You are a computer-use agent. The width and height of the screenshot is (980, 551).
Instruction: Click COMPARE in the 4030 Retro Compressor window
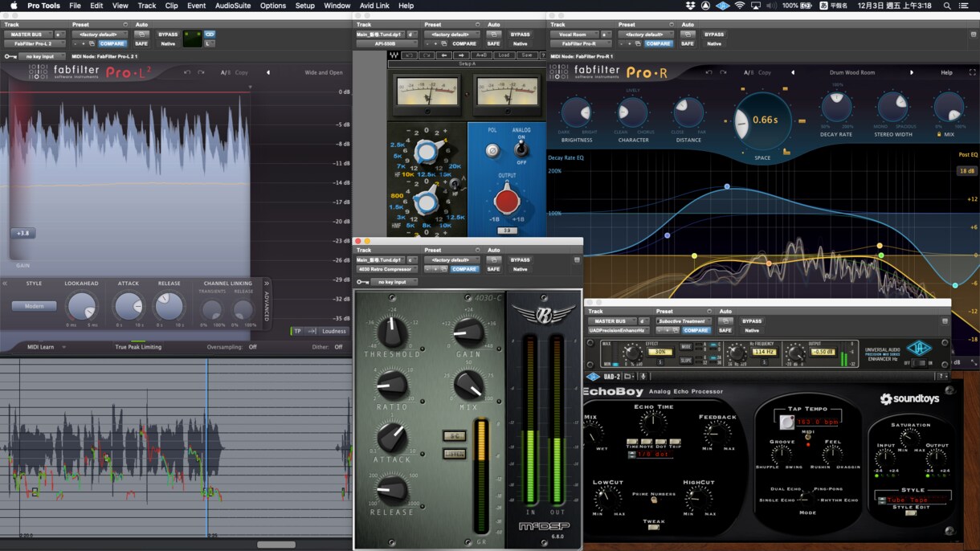click(x=464, y=269)
